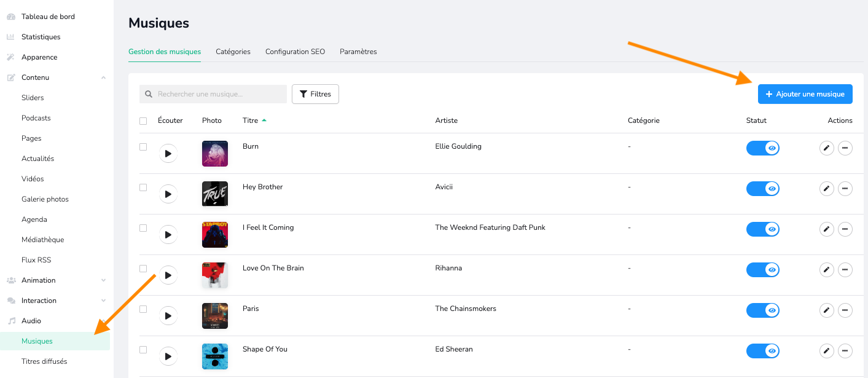
Task: Disable the status switch for Rihanna's track
Action: [762, 270]
